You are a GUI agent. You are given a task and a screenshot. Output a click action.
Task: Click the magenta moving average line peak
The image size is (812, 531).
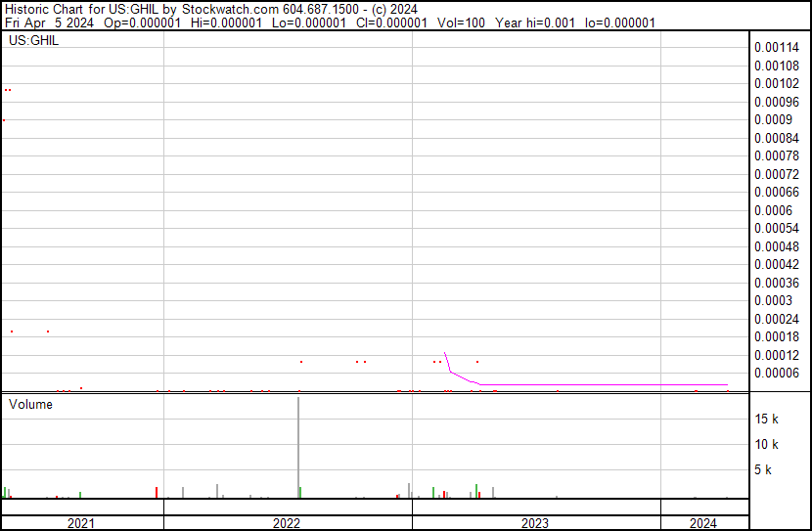point(444,352)
